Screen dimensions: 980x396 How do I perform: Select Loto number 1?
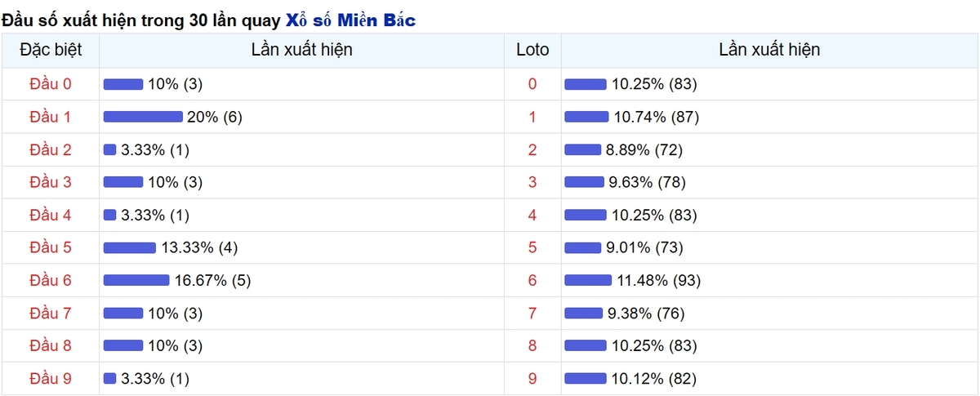(532, 117)
